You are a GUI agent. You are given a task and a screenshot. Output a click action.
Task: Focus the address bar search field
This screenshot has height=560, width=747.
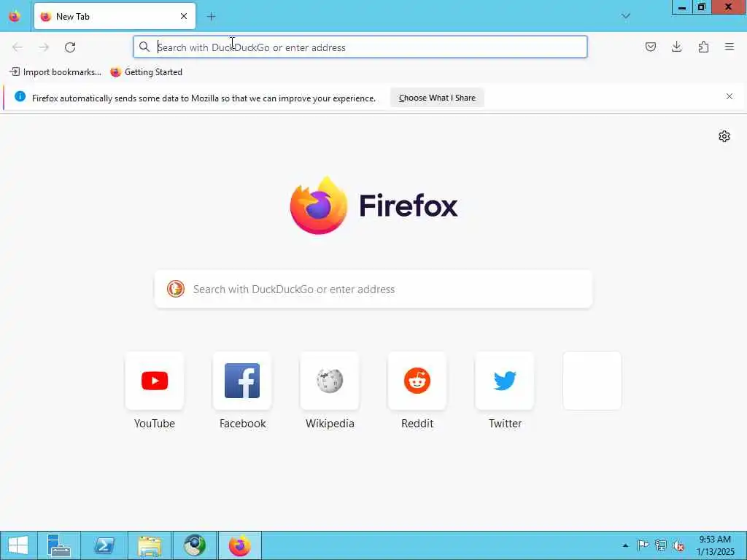pos(360,47)
